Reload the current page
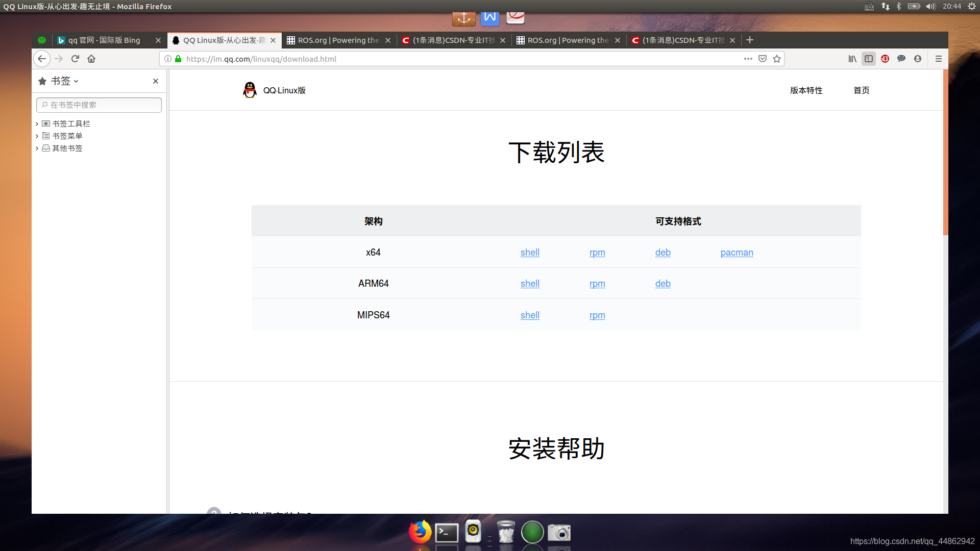 click(x=75, y=59)
